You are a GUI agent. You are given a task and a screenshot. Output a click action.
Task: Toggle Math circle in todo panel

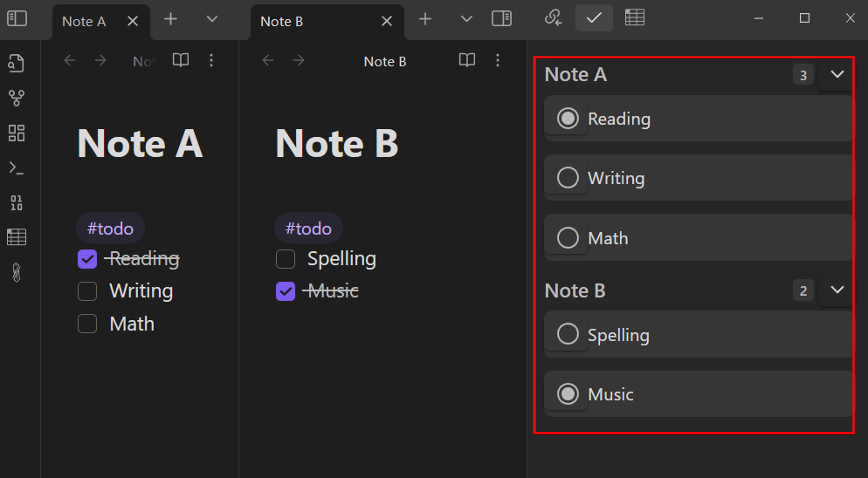568,238
